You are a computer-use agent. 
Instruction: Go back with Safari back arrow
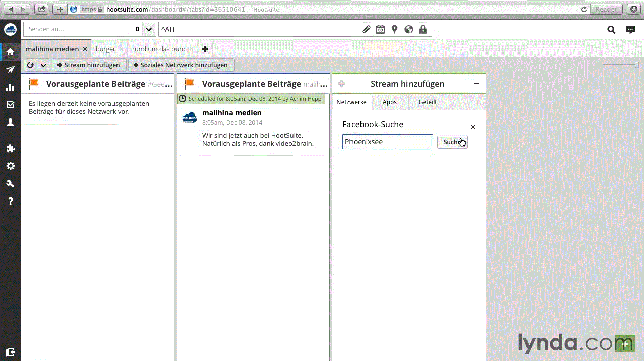pos(11,9)
